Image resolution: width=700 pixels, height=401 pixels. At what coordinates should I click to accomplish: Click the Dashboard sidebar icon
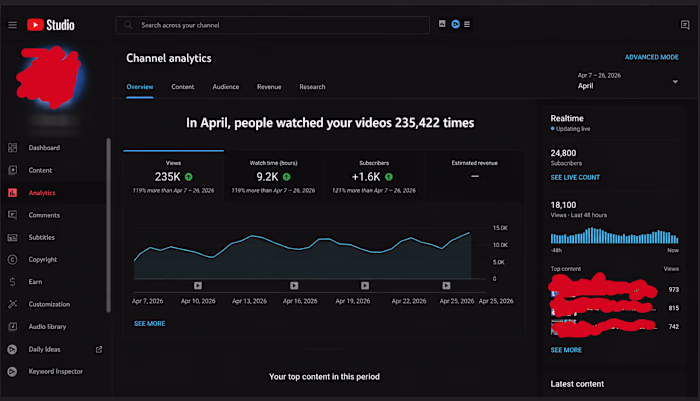12,148
